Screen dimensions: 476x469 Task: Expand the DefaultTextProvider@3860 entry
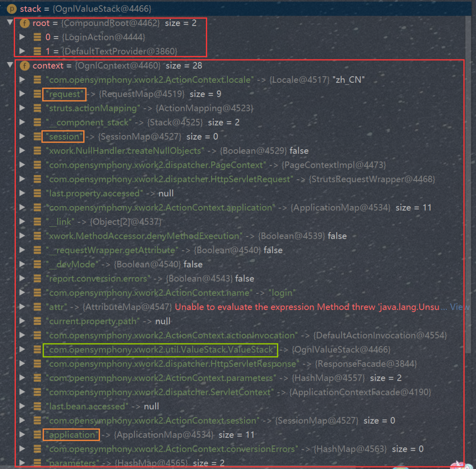click(x=22, y=51)
